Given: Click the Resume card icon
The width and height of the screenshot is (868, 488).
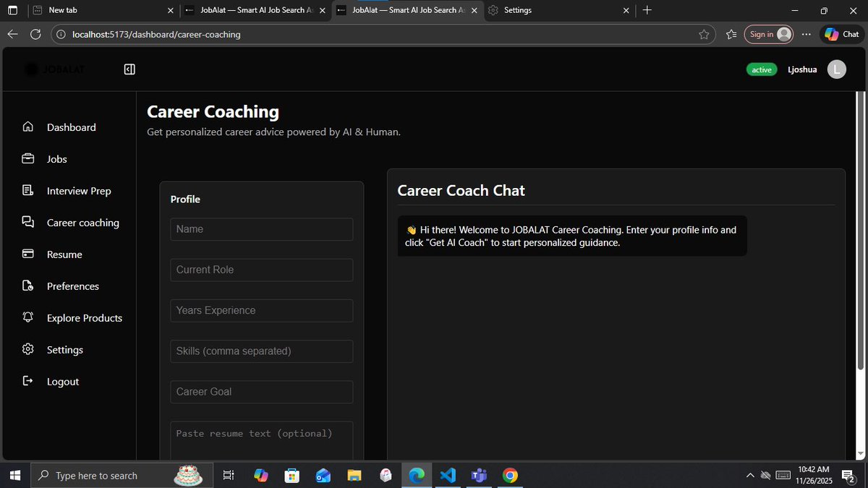Looking at the screenshot, I should click(28, 254).
